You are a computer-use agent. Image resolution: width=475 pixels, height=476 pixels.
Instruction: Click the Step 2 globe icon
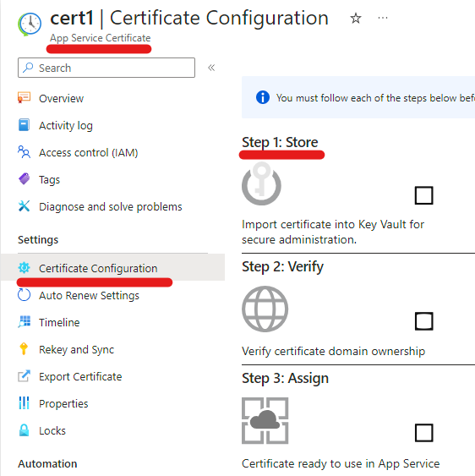(265, 309)
